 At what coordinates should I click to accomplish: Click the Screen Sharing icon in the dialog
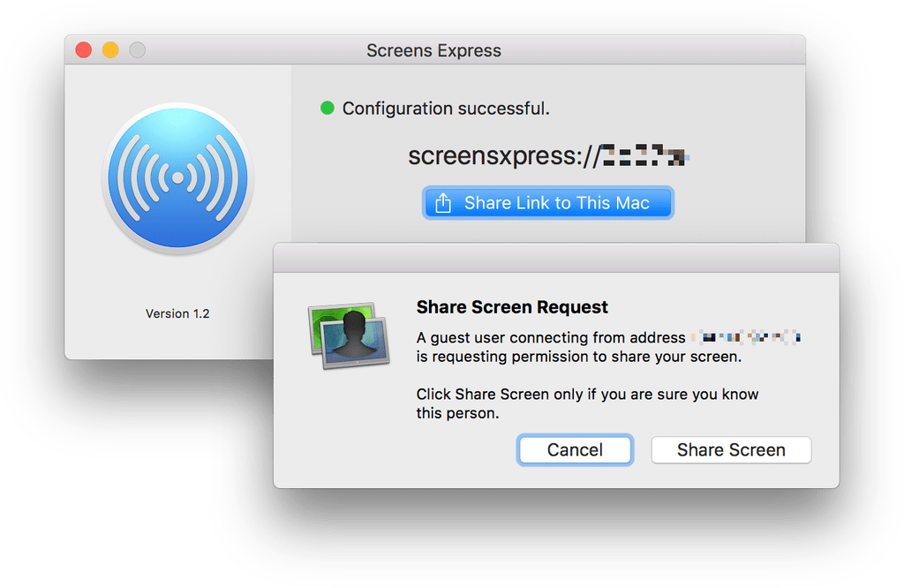pyautogui.click(x=350, y=335)
